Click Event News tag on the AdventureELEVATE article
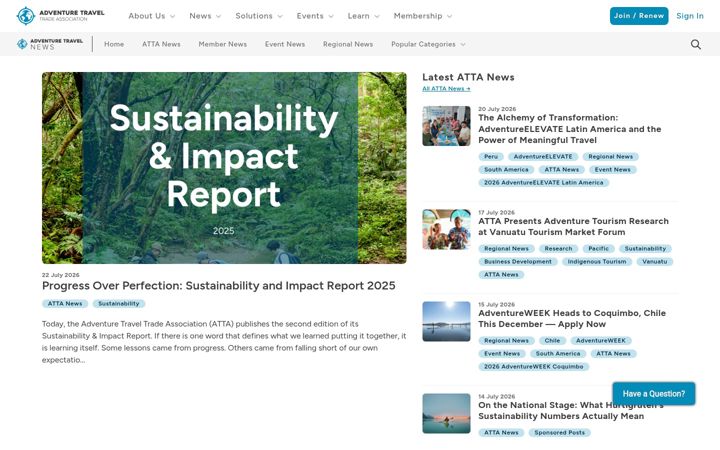720x450 pixels. tap(613, 169)
